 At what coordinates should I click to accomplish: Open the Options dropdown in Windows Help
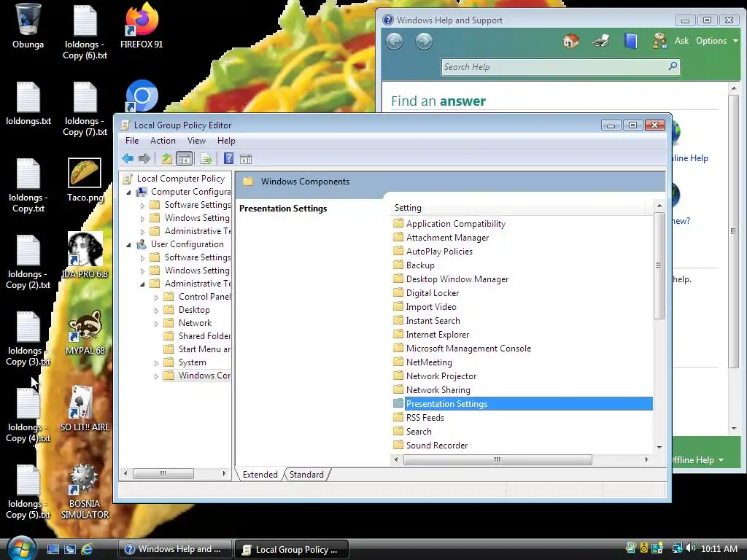point(716,41)
